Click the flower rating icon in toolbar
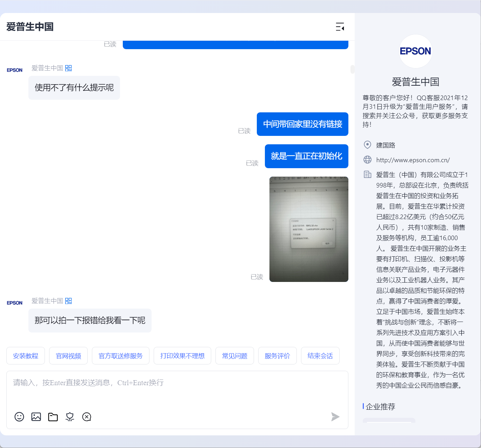This screenshot has width=481, height=448. (70, 417)
